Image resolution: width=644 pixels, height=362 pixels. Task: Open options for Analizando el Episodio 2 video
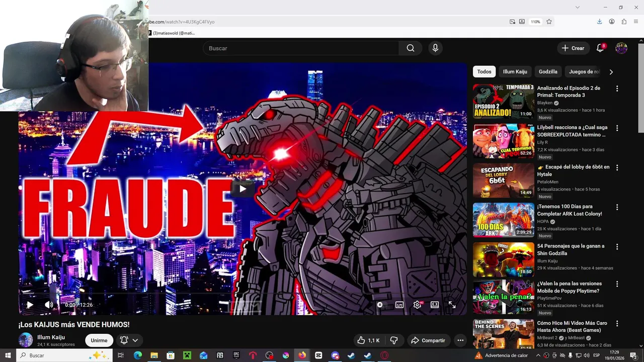click(617, 88)
